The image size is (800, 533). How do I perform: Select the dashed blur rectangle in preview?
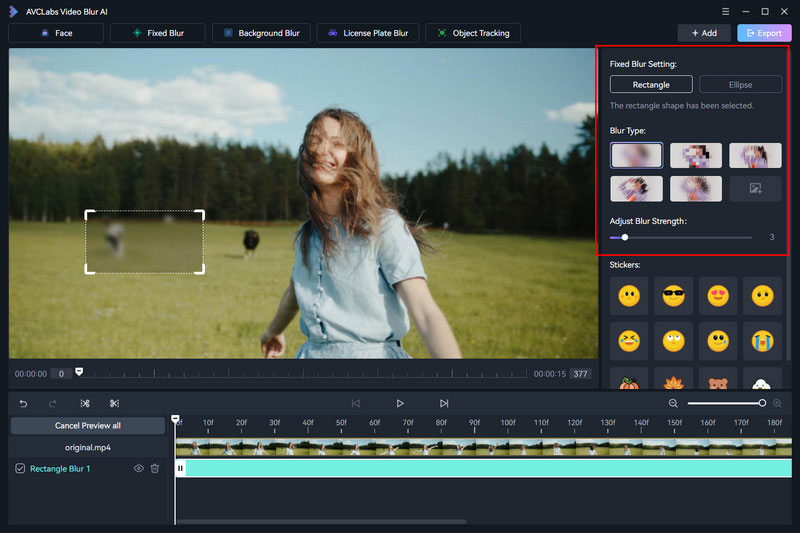144,242
